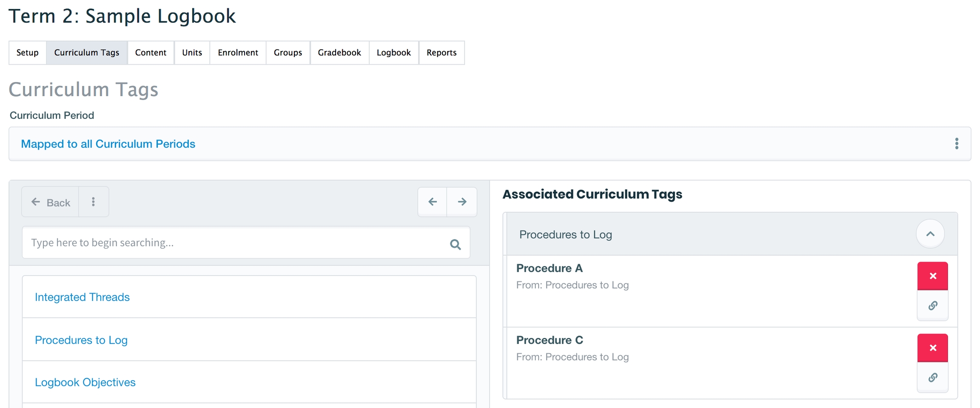Select the Enrolment tab

click(238, 53)
